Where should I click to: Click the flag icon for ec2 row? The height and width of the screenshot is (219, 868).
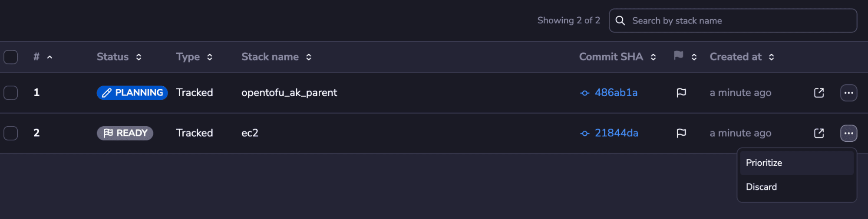[x=681, y=133]
